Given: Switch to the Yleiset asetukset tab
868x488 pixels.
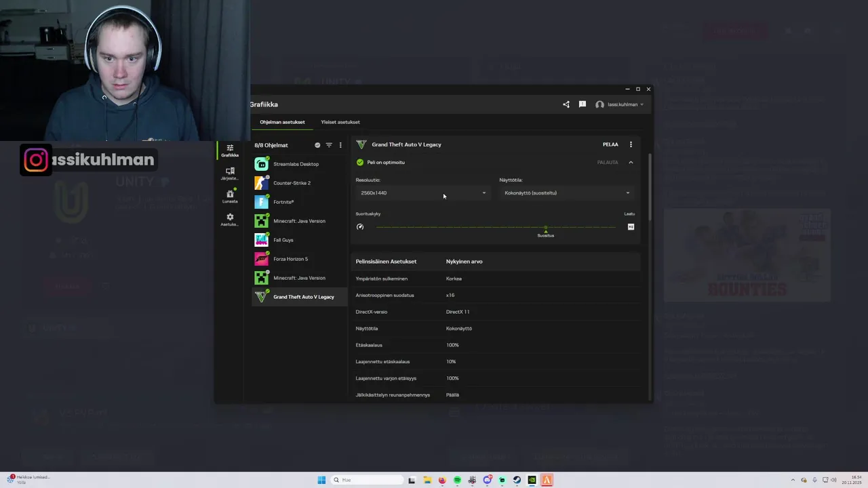Looking at the screenshot, I should [x=340, y=122].
